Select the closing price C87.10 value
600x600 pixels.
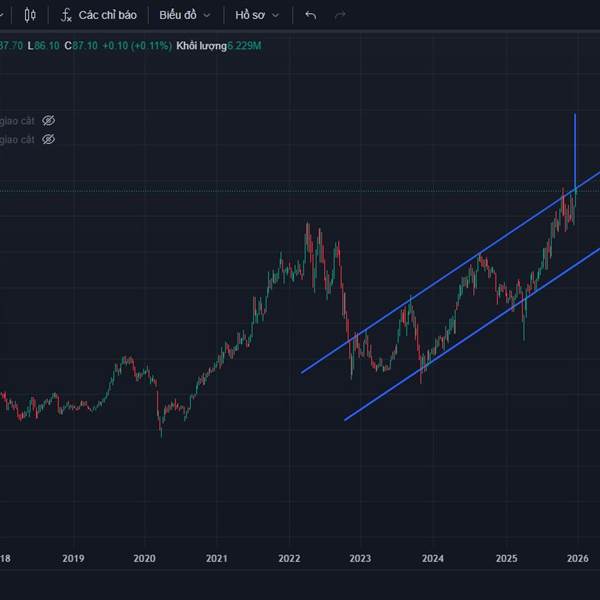(81, 46)
